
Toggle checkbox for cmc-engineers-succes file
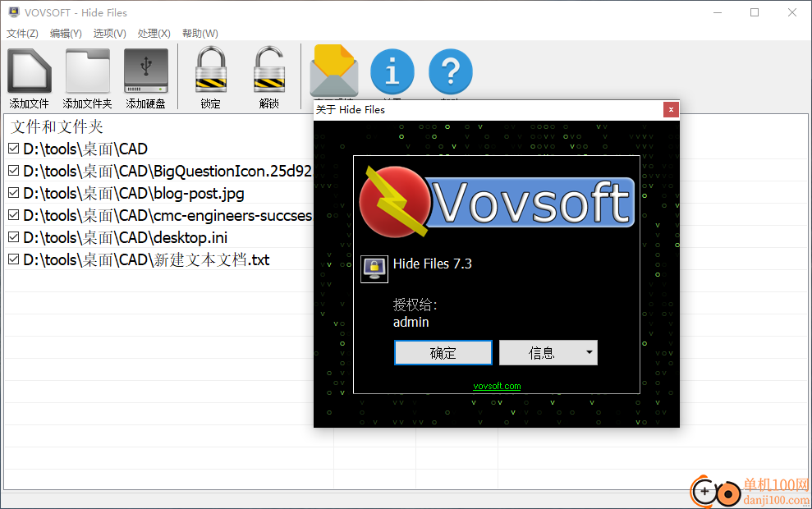point(13,215)
